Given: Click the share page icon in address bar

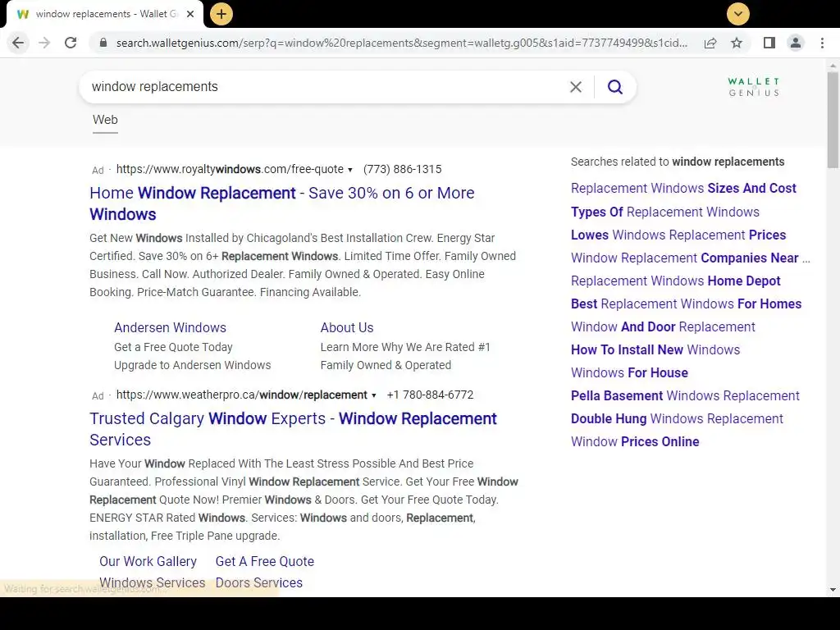Looking at the screenshot, I should [x=710, y=43].
